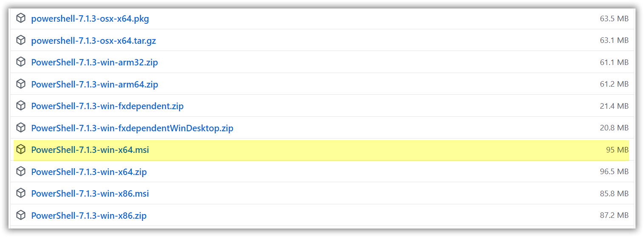
Task: Click package icon beside win-fxdependent.zip
Action: (21, 106)
